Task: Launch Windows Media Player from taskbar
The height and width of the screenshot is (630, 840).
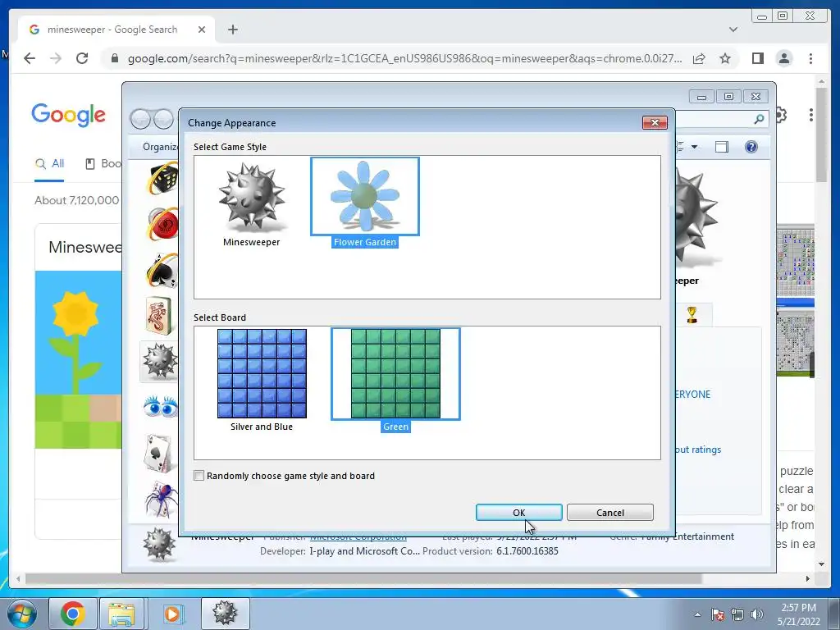Action: [x=173, y=614]
